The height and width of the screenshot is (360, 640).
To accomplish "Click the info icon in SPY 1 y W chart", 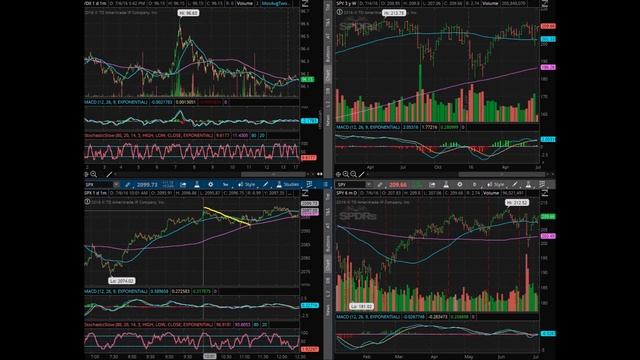I will [x=339, y=12].
